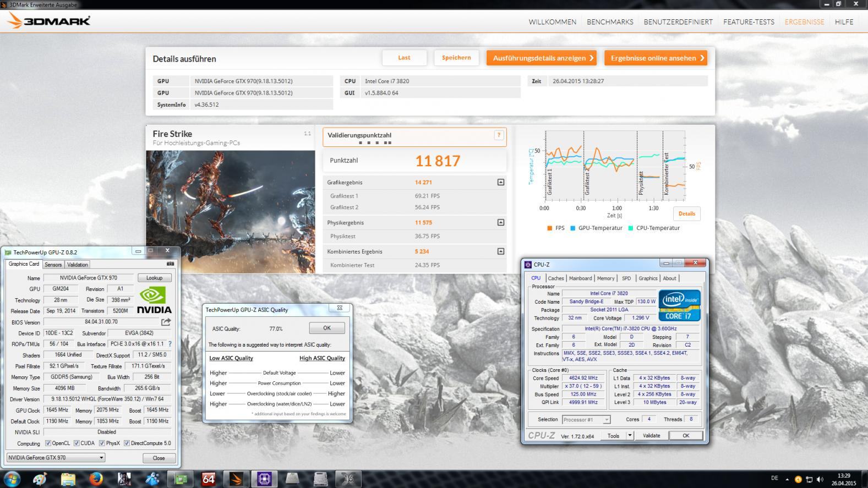Screen dimensions: 868x488
Task: Click OK in the ASIC Quality dialog
Action: [x=327, y=328]
